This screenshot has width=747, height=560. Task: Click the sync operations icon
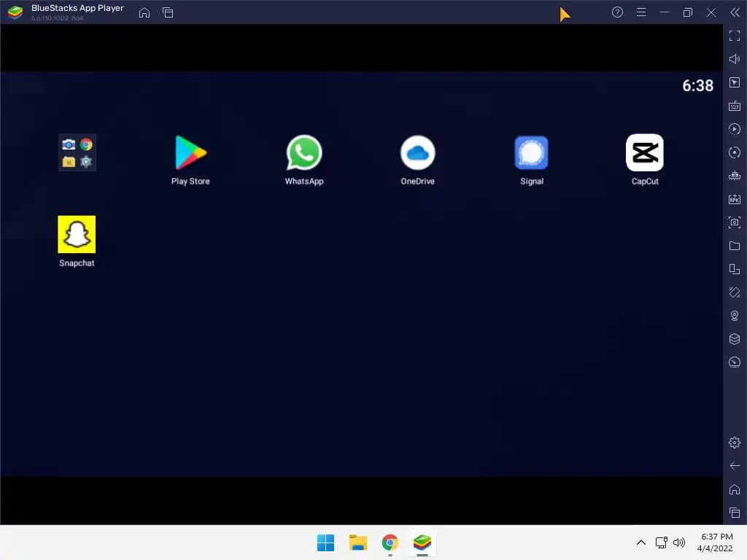[x=734, y=152]
